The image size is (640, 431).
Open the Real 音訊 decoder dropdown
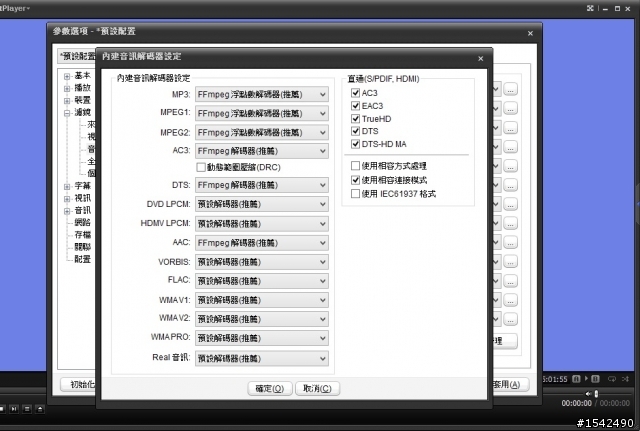pyautogui.click(x=262, y=358)
